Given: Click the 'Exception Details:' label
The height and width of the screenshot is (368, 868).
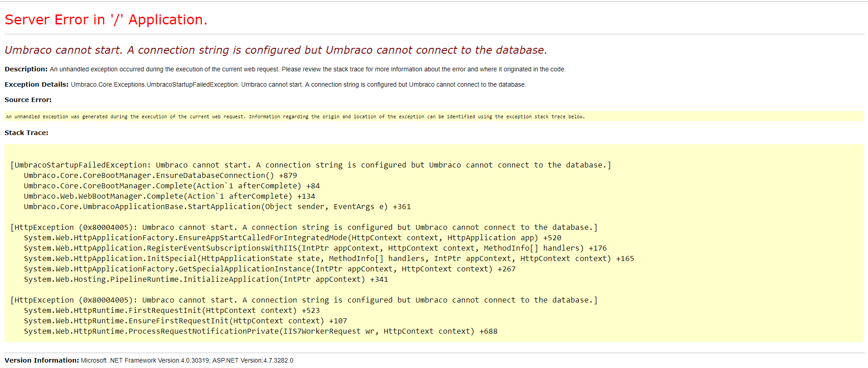Looking at the screenshot, I should tap(37, 84).
